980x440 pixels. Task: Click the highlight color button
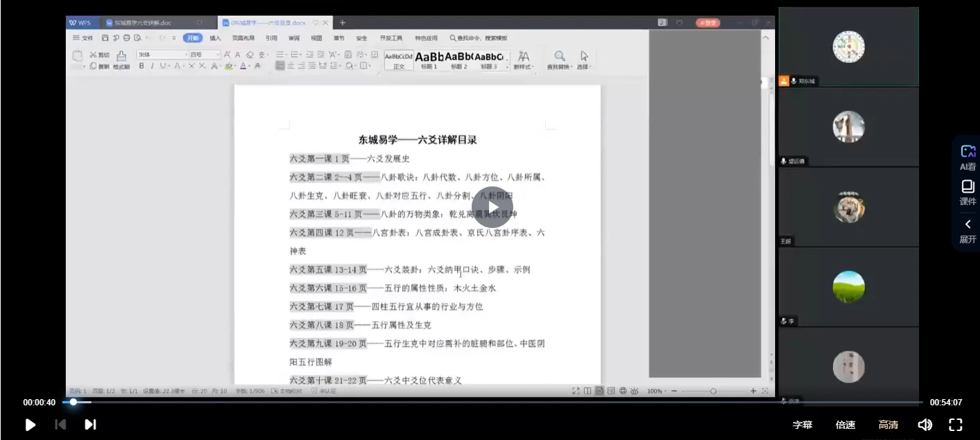click(228, 66)
